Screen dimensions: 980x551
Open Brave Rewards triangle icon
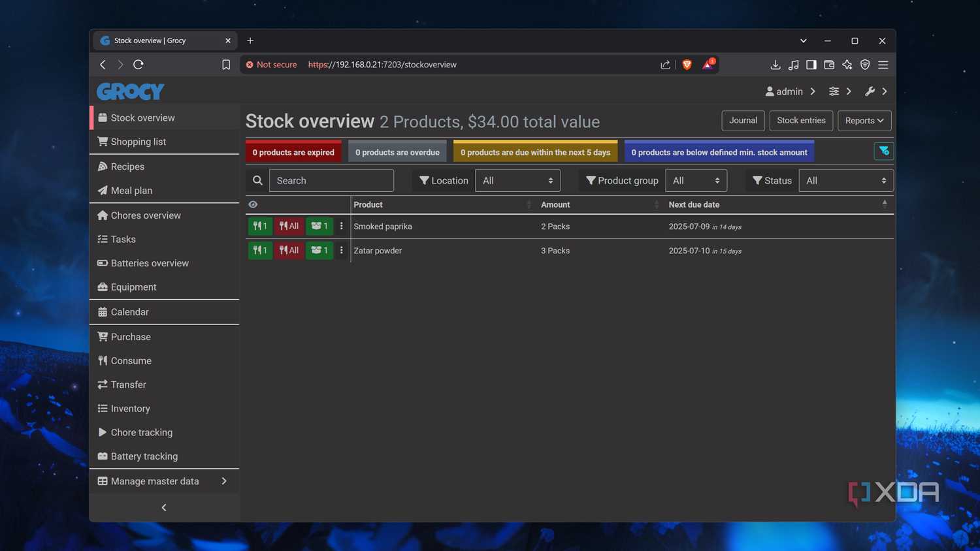tap(708, 64)
